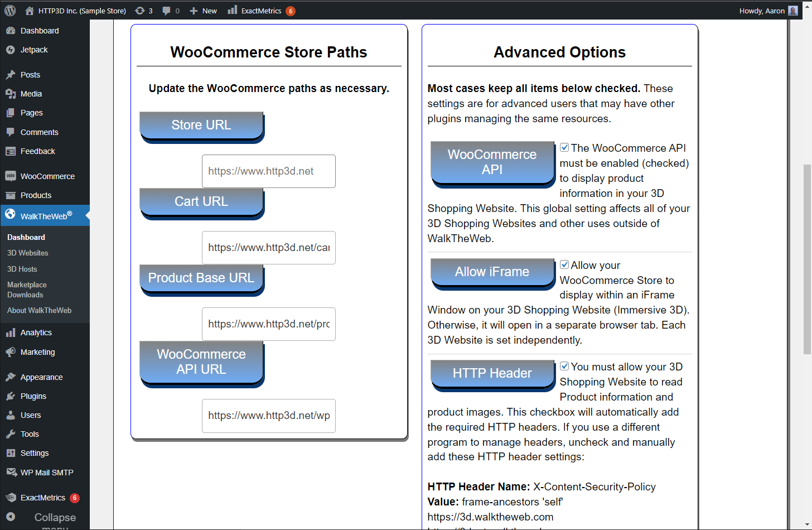Open the WordPress logo menu
This screenshot has height=530, width=812.
point(10,11)
